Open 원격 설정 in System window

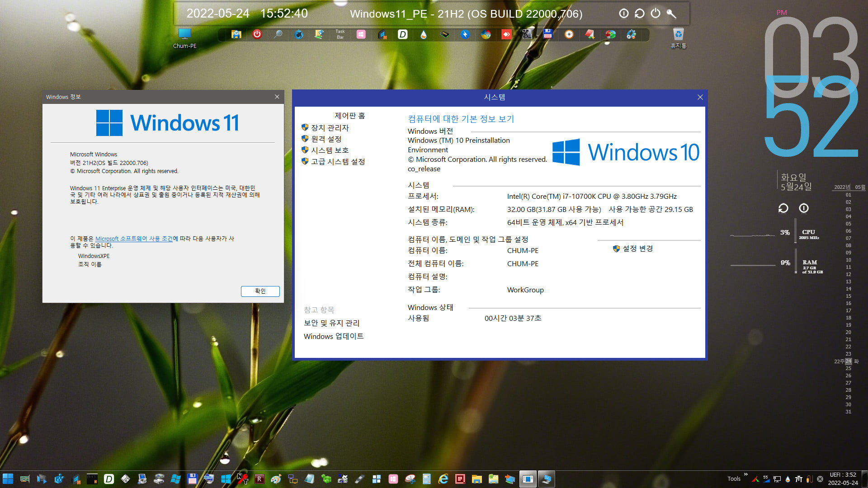[326, 139]
